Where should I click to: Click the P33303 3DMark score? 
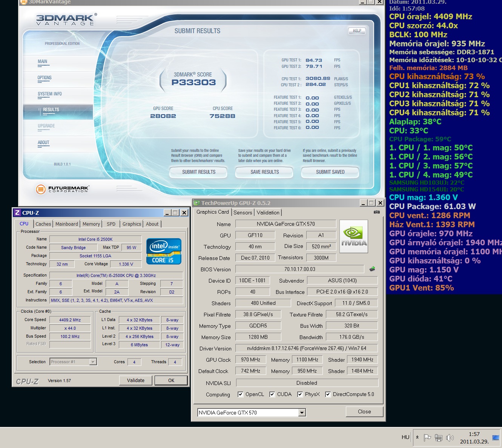(x=193, y=83)
